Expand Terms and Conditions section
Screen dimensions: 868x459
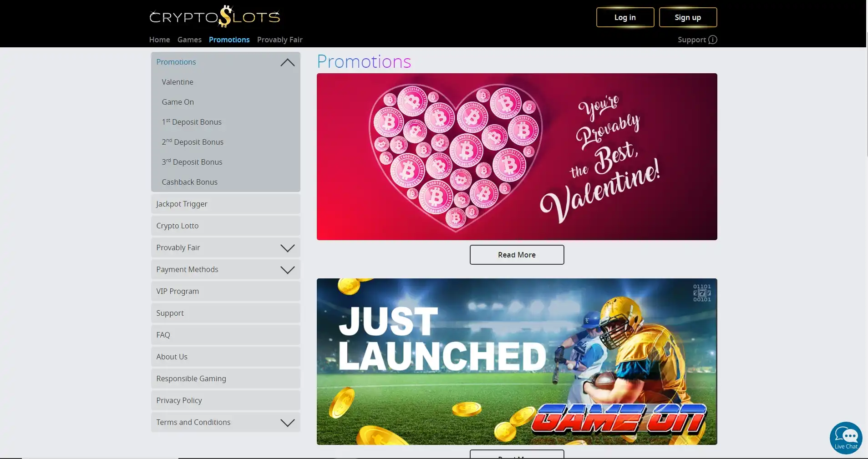287,423
